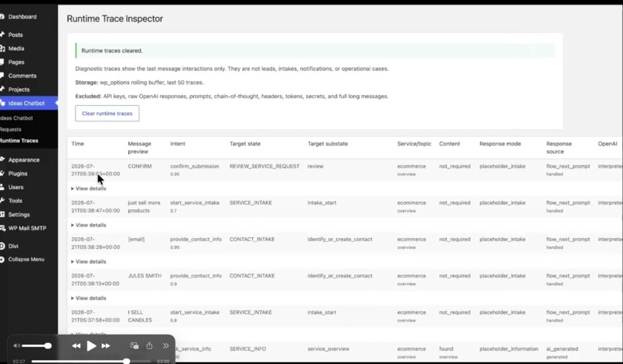
Task: Open the Posts menu
Action: click(15, 35)
